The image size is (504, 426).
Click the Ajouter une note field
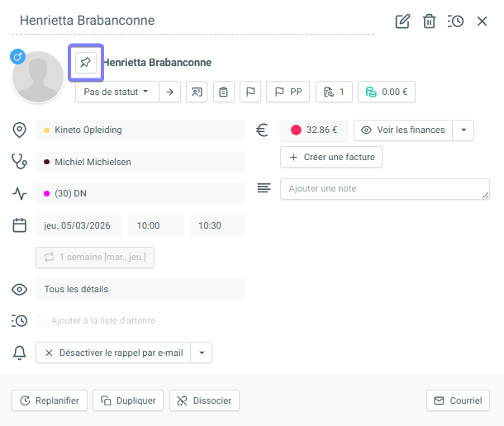pyautogui.click(x=384, y=189)
